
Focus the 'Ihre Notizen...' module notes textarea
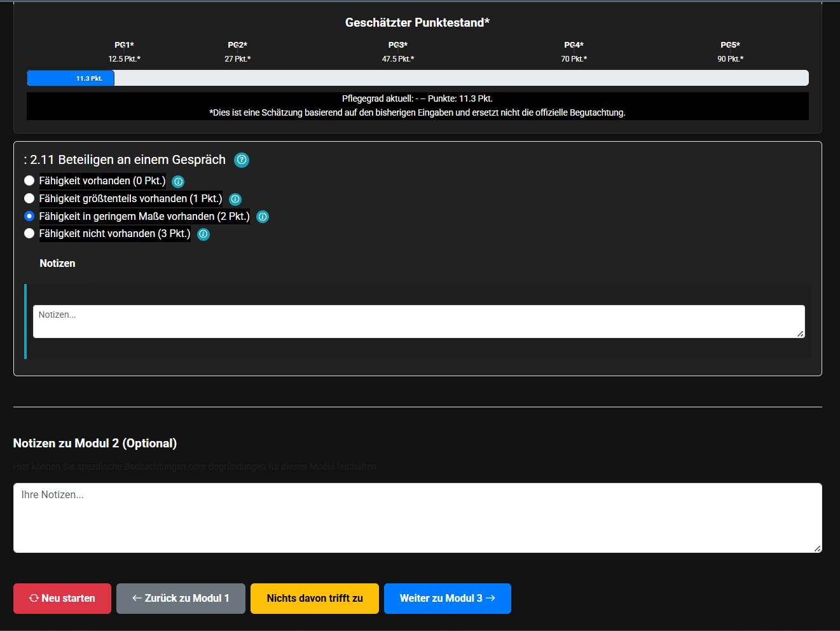coord(417,518)
